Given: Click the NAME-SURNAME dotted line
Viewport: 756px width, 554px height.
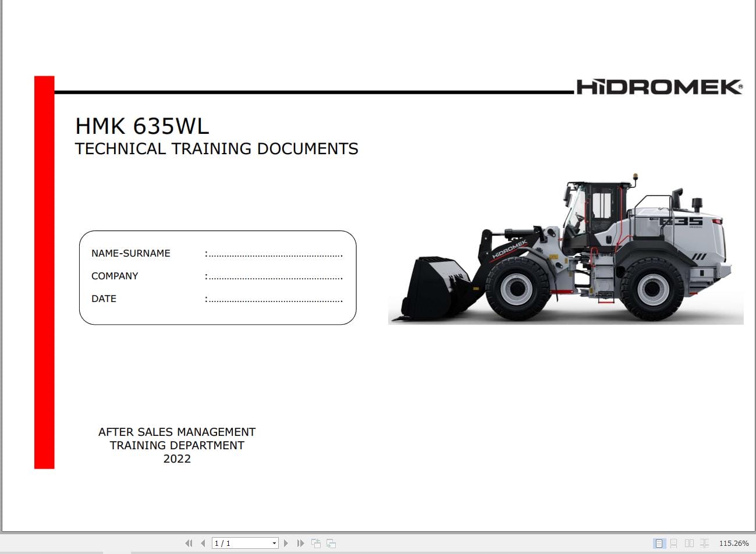Looking at the screenshot, I should [274, 254].
